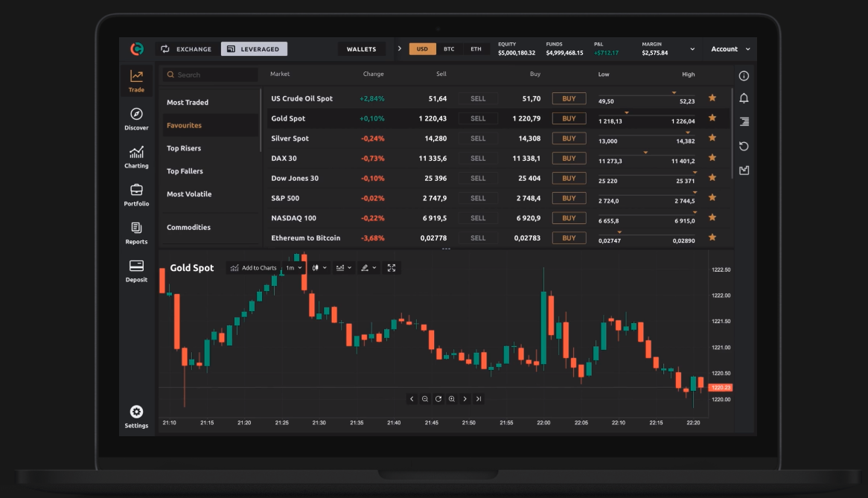Select the Favourites category
Image resolution: width=868 pixels, height=498 pixels.
211,126
